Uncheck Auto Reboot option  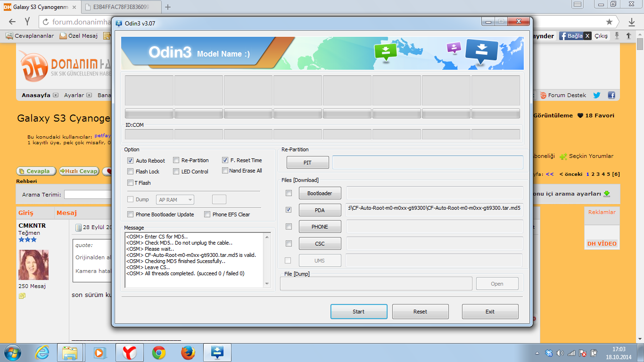[x=131, y=161]
